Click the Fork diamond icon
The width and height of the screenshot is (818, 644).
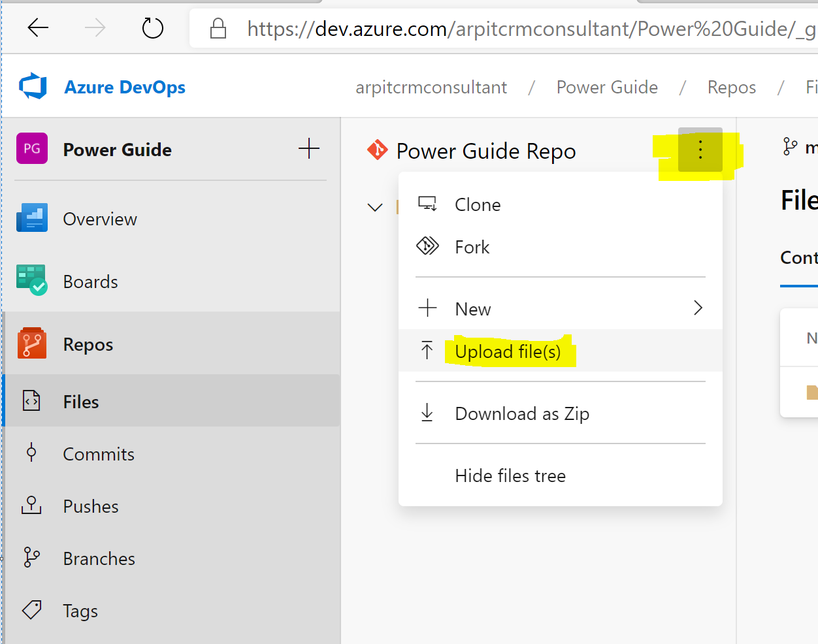tap(427, 246)
